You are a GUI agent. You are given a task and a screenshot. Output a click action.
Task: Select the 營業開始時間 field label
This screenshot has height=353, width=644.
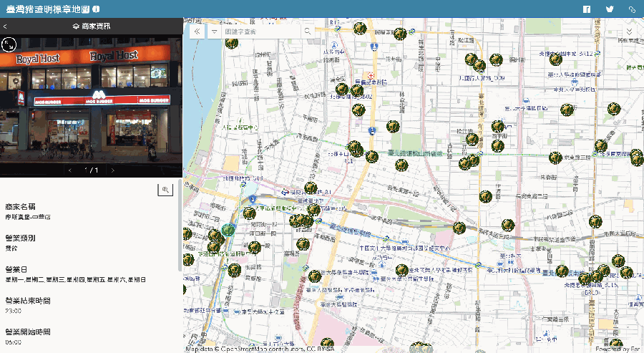[28, 332]
